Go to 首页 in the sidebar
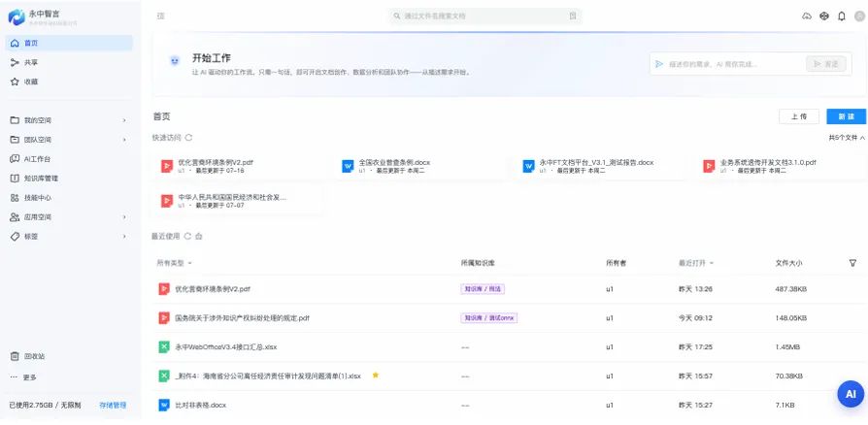Image resolution: width=868 pixels, height=425 pixels. click(69, 43)
